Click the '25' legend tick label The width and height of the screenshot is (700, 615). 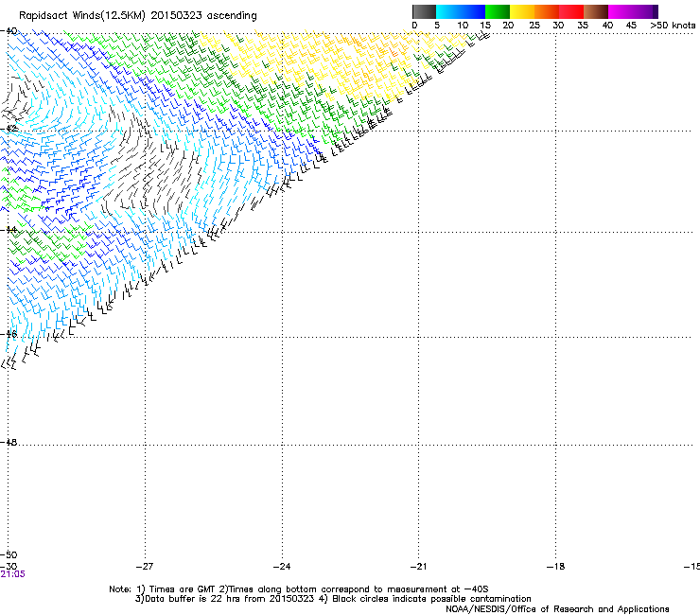534,26
